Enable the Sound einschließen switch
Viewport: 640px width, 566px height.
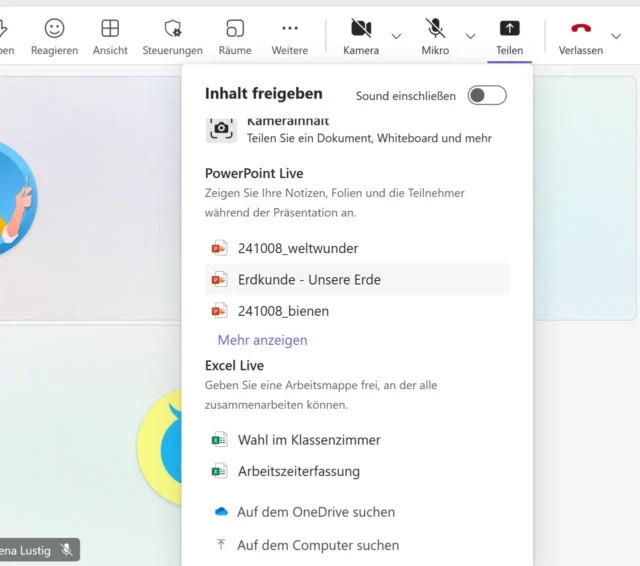click(487, 95)
